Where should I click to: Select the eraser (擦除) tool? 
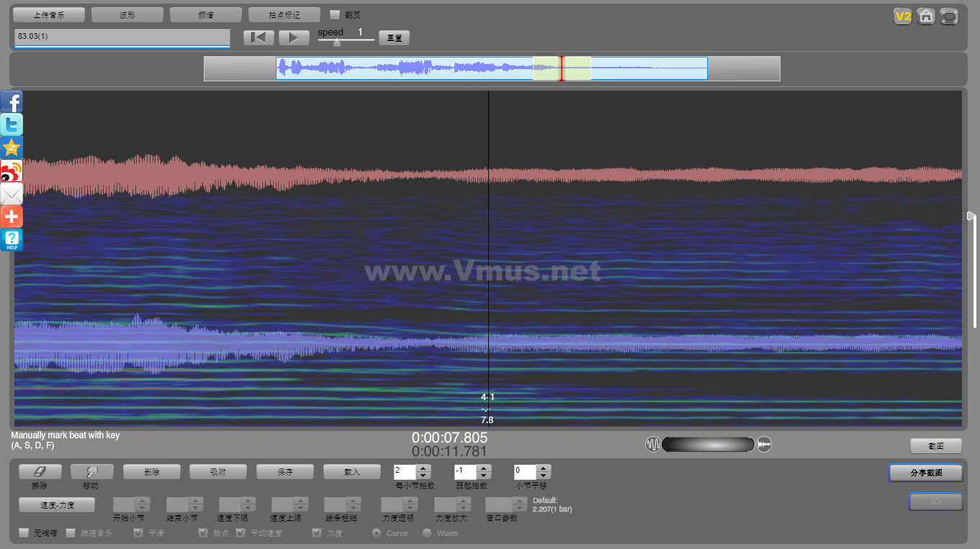(40, 472)
